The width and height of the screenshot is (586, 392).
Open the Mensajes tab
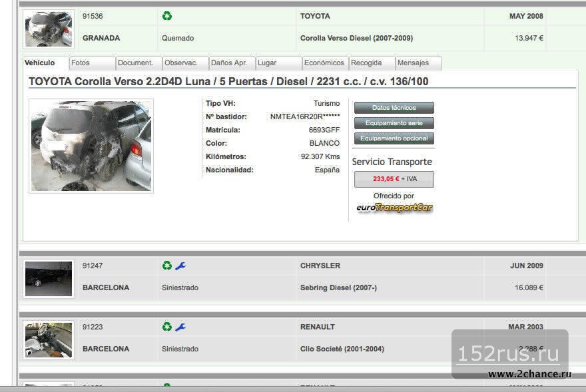pos(419,63)
